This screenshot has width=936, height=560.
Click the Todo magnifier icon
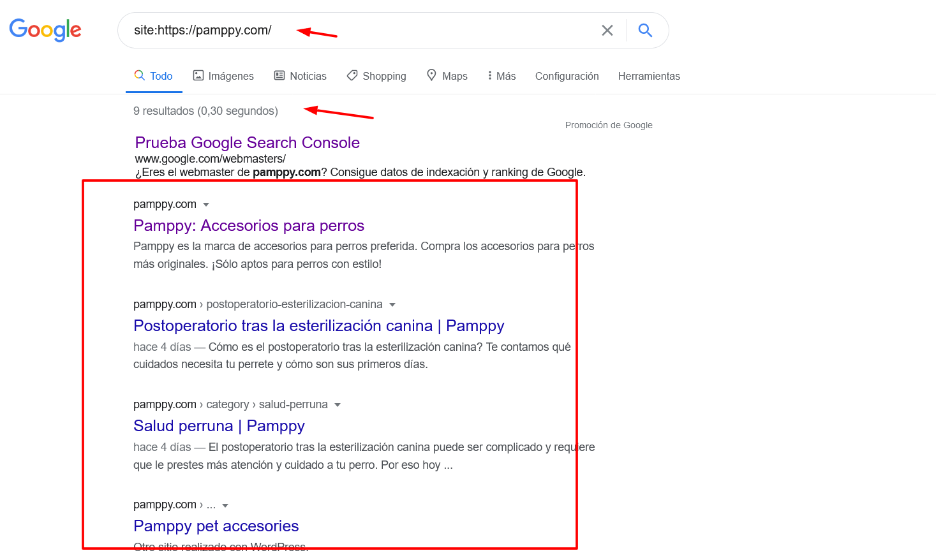[139, 75]
